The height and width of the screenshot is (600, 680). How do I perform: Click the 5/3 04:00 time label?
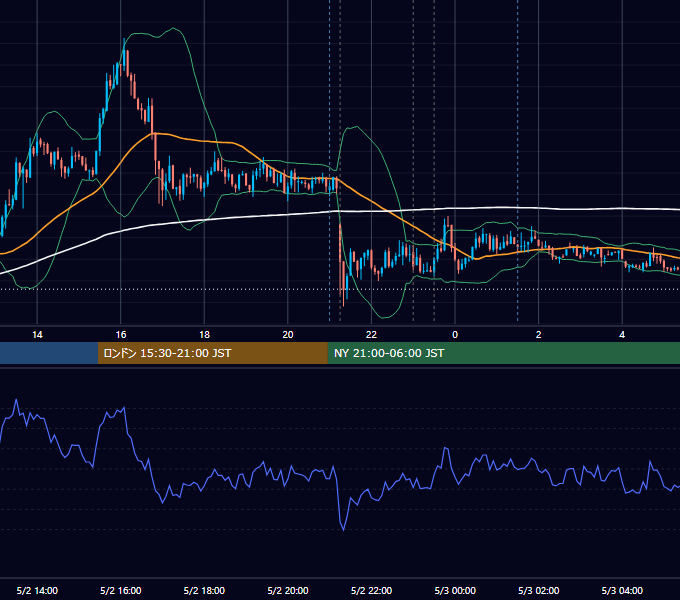click(622, 590)
